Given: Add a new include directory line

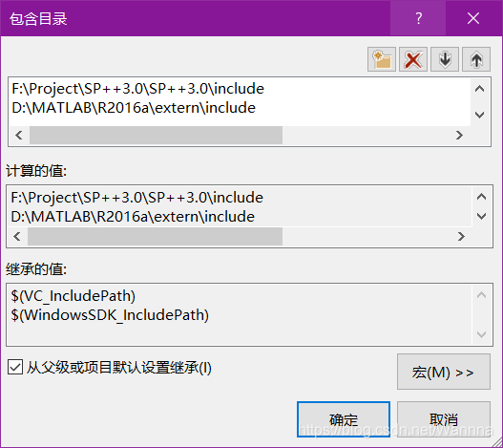Looking at the screenshot, I should [382, 59].
